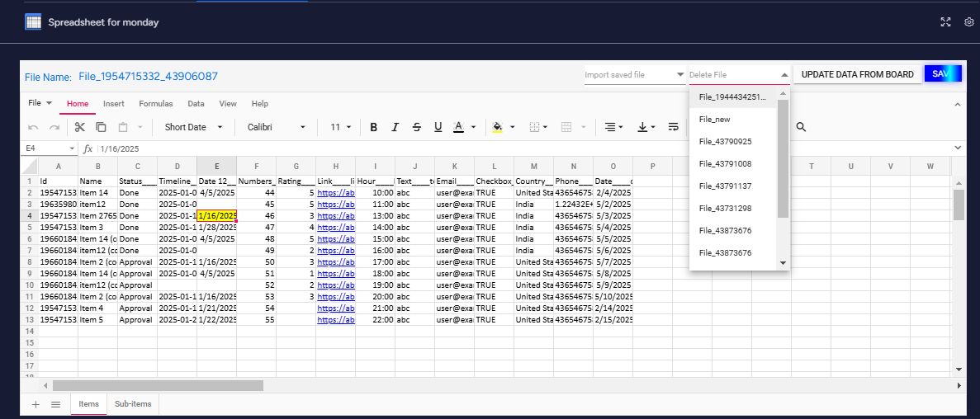The width and height of the screenshot is (980, 419).
Task: Click the blue SAVE button
Action: (943, 74)
